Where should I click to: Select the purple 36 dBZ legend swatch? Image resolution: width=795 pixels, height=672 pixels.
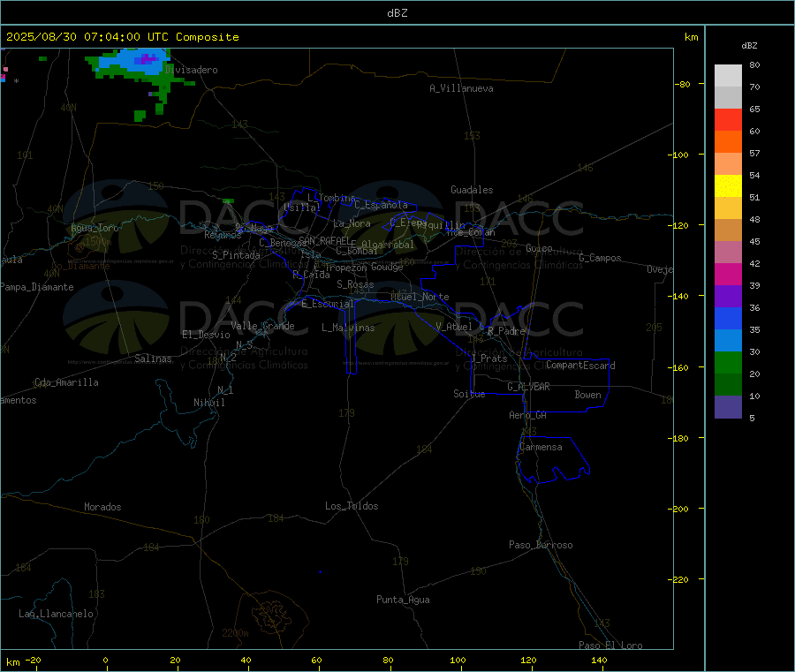pos(728,297)
